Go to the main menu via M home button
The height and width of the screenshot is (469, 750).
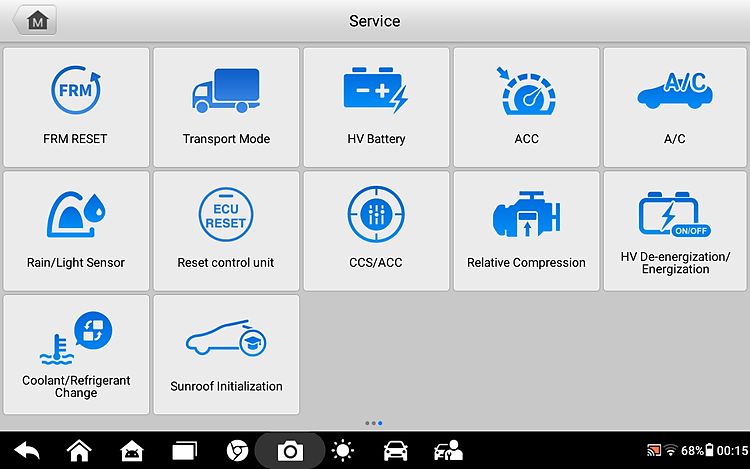pos(35,20)
